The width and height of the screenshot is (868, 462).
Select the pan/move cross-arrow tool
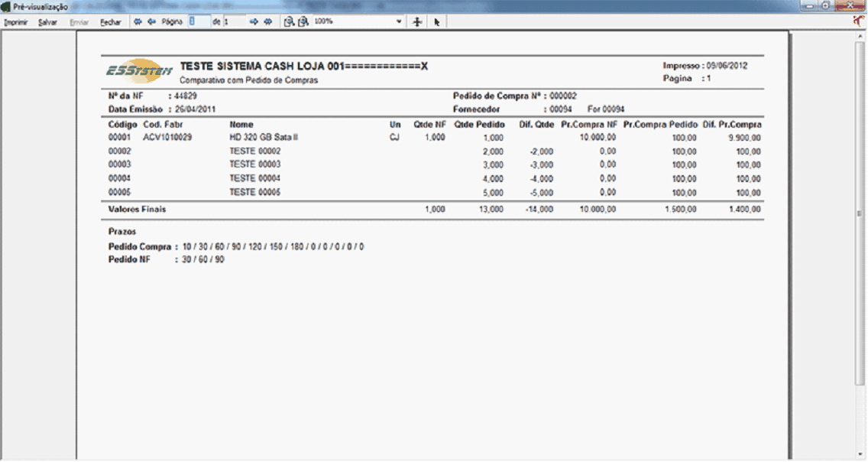(x=417, y=22)
